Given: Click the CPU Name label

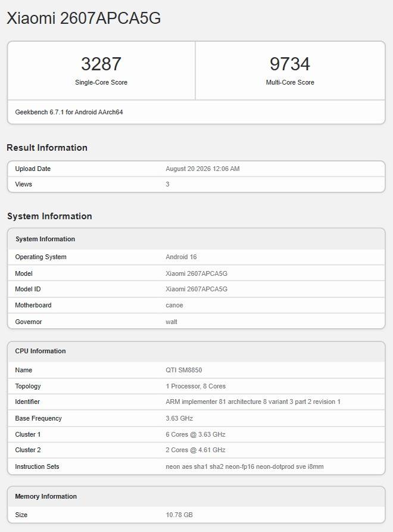Looking at the screenshot, I should click(x=23, y=370).
